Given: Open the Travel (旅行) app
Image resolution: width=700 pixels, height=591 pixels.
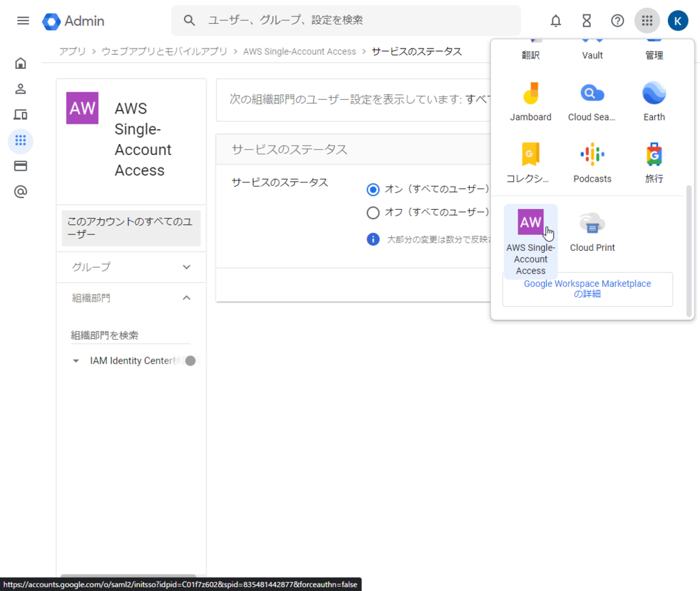Looking at the screenshot, I should pyautogui.click(x=654, y=163).
